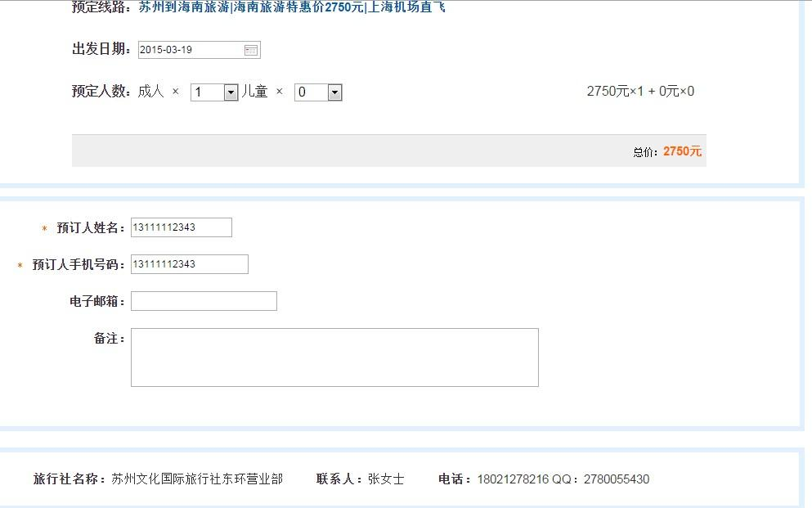Open the route link 苏州到海南旅游
Image resolution: width=812 pixels, height=508 pixels.
(x=292, y=7)
